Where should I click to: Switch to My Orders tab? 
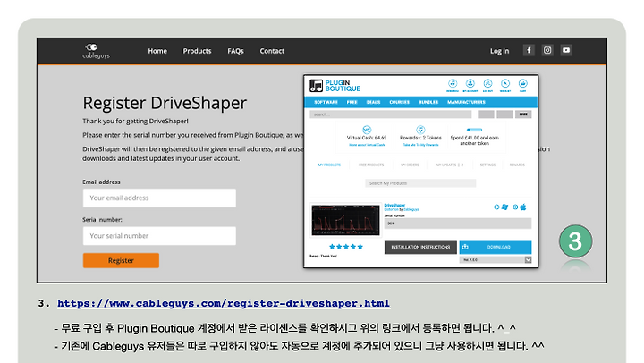click(x=410, y=165)
